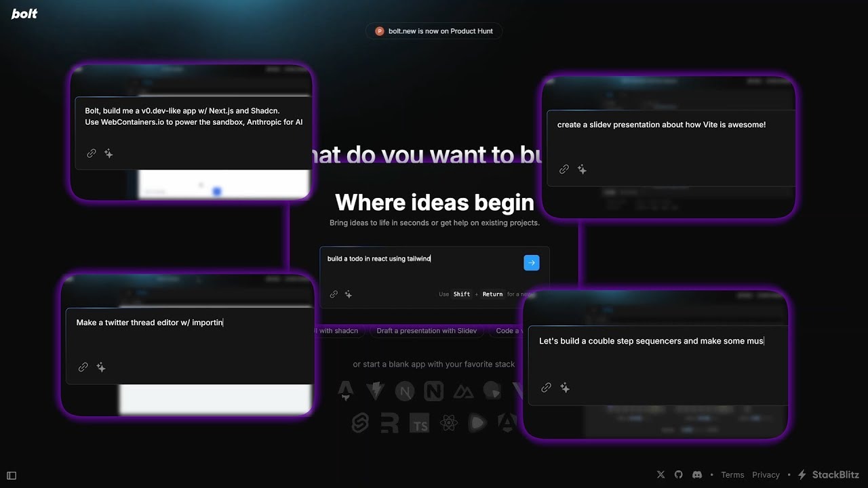The image size is (868, 488).
Task: Click link icon in the twitter thread editor card
Action: tap(83, 367)
